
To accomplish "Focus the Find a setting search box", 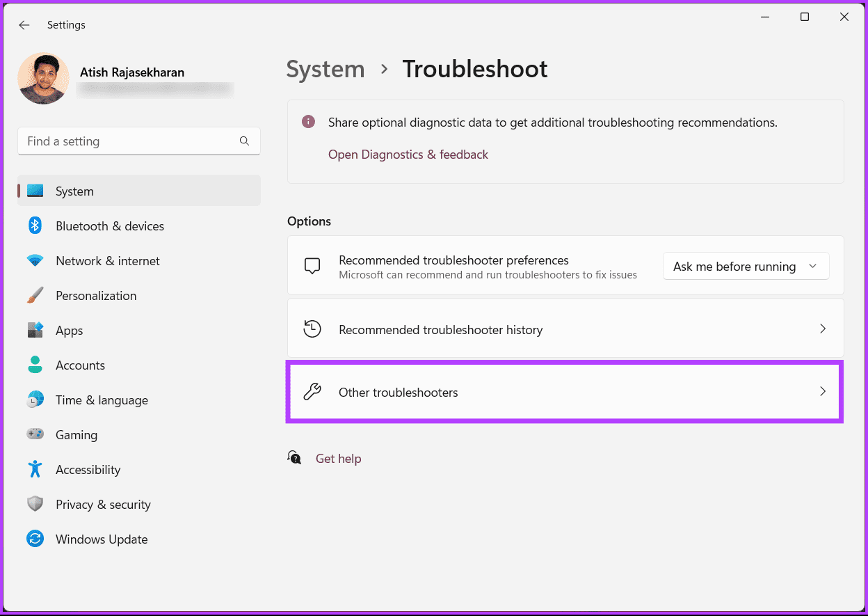I will point(129,141).
